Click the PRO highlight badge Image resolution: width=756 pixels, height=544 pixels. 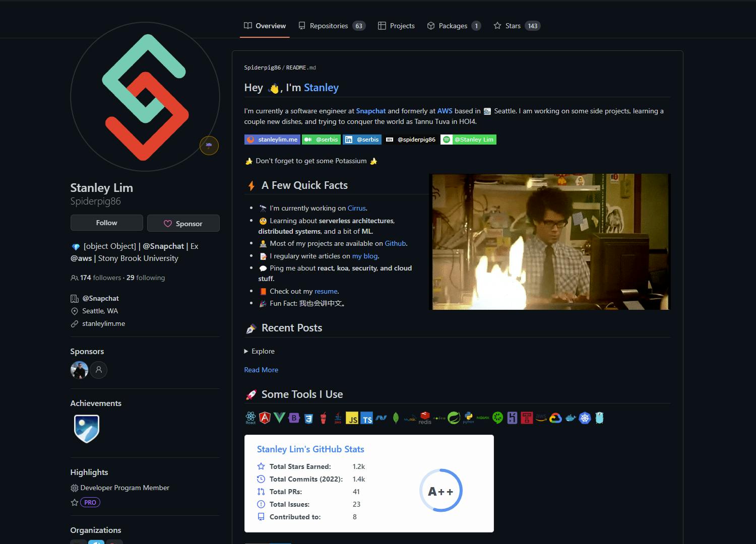(x=90, y=502)
